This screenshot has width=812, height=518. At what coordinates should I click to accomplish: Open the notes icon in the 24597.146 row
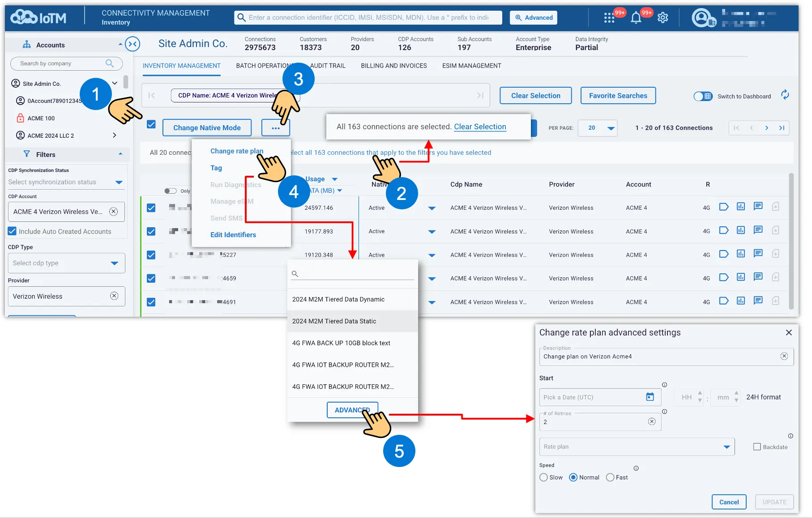coord(758,207)
